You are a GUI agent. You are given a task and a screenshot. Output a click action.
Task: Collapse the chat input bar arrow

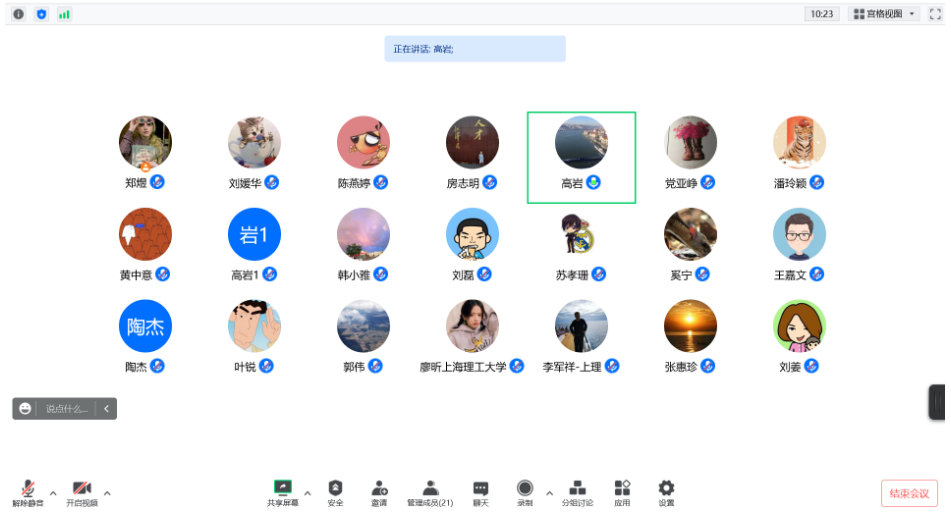pos(107,408)
